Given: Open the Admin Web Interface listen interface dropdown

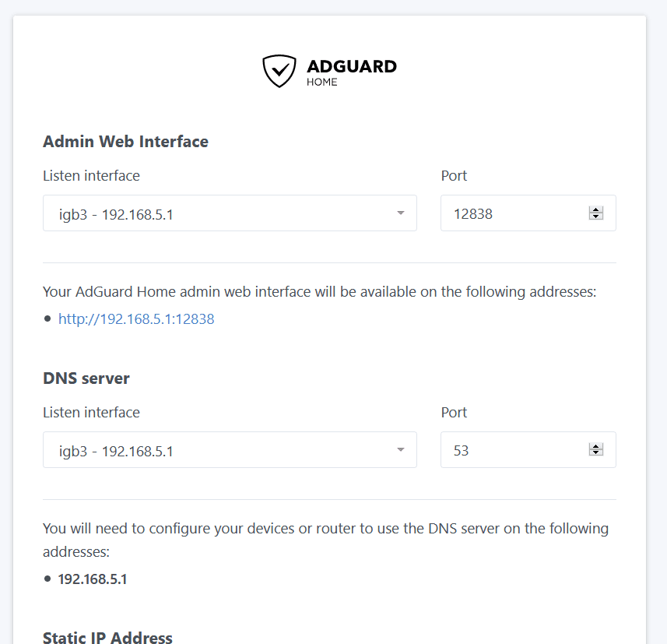Looking at the screenshot, I should (230, 213).
